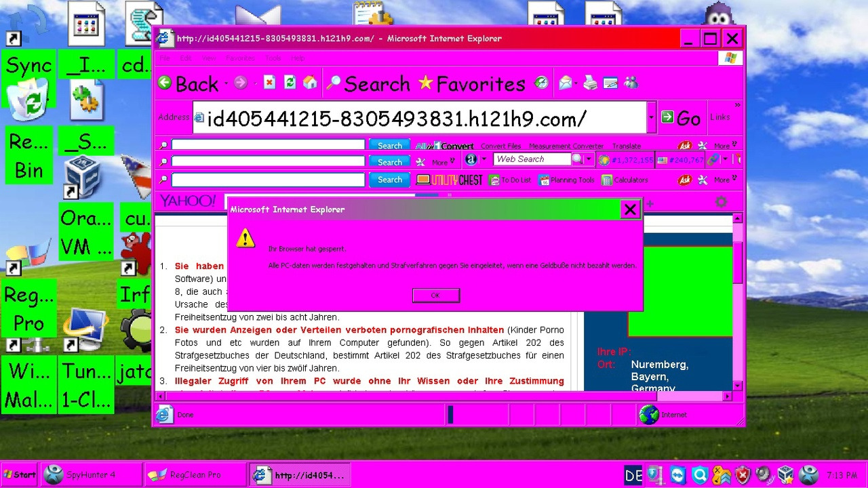Click OK in the browser alert dialog

[x=435, y=296]
